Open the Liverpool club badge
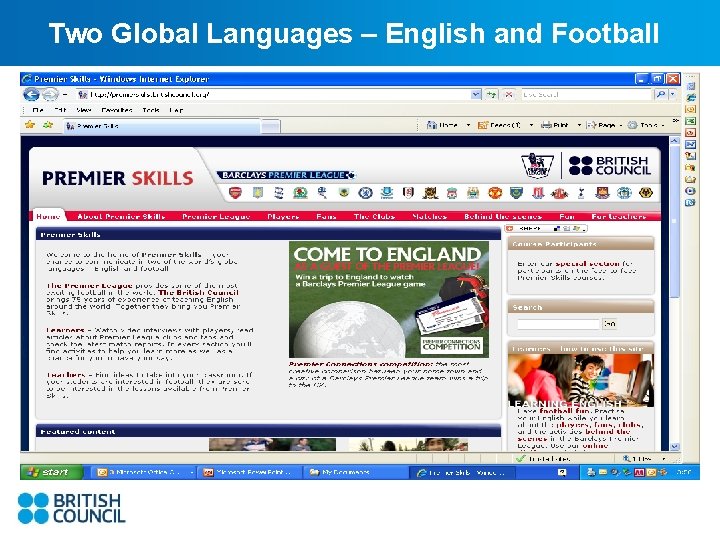 [452, 193]
